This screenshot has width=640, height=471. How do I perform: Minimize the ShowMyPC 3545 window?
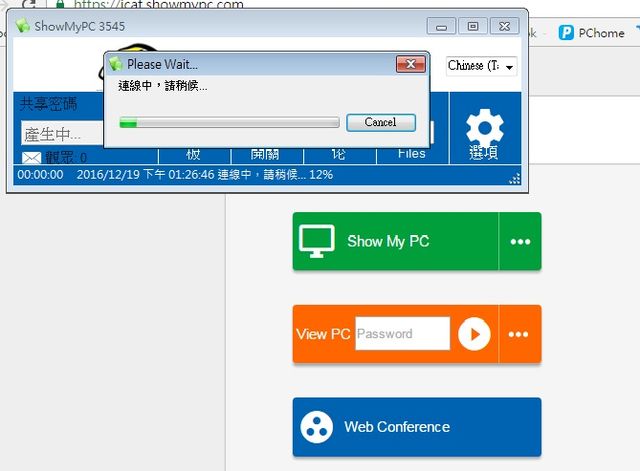click(441, 27)
